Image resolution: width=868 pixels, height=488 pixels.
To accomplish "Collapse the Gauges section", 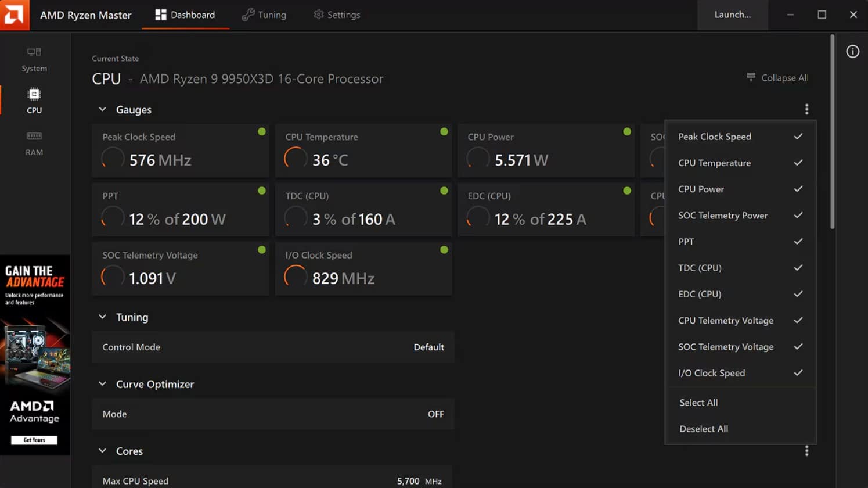I will [102, 109].
